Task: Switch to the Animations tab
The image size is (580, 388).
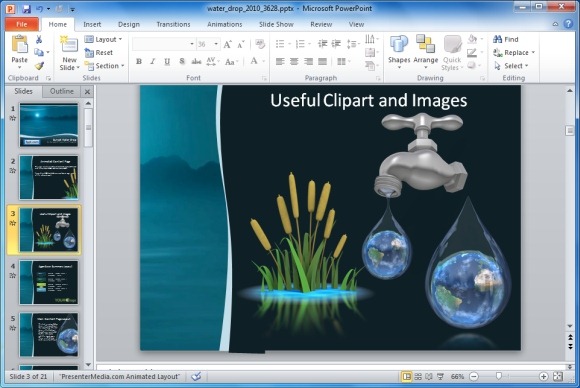Action: [225, 24]
